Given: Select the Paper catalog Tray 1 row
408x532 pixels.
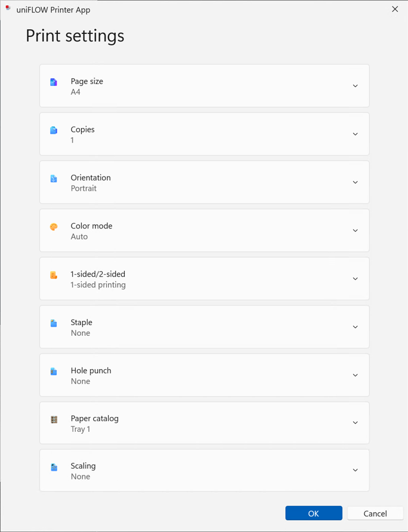Looking at the screenshot, I should point(204,423).
